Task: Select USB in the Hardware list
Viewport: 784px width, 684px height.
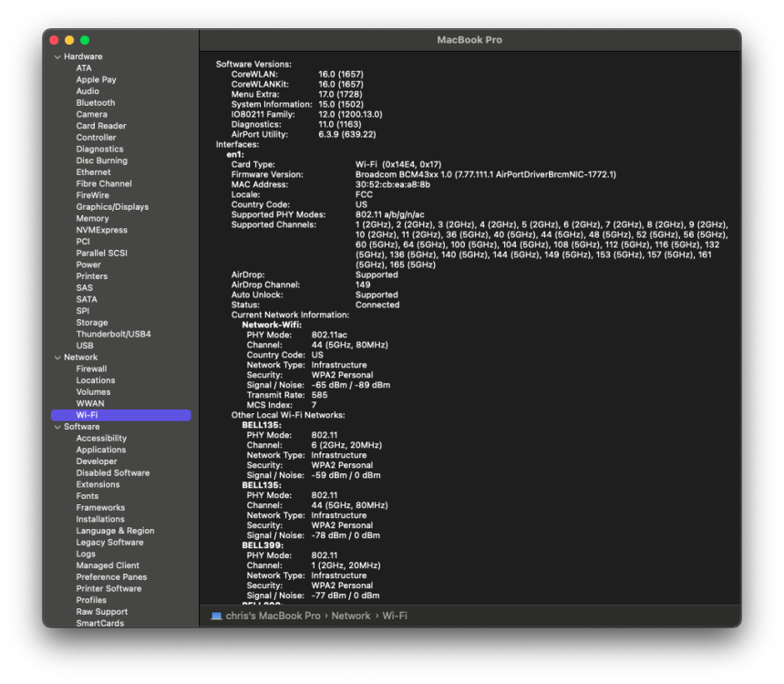Action: point(85,346)
